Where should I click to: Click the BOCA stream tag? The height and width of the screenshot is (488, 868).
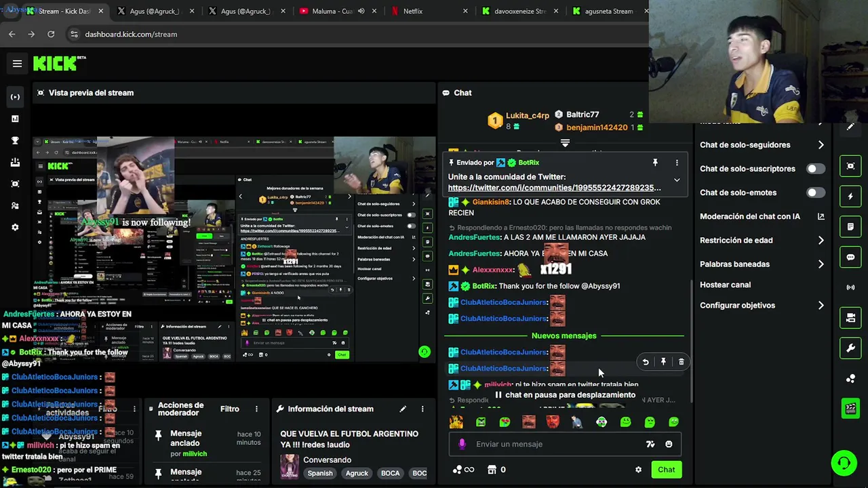390,473
